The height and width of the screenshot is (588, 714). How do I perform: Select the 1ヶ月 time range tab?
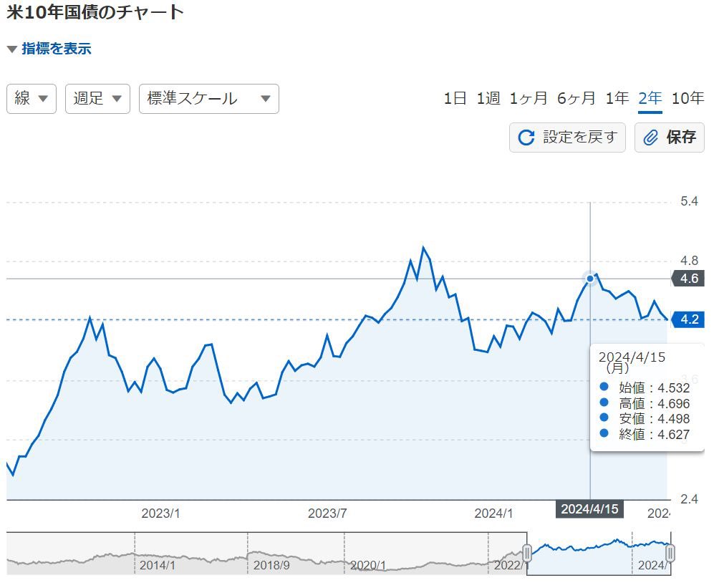[x=529, y=98]
